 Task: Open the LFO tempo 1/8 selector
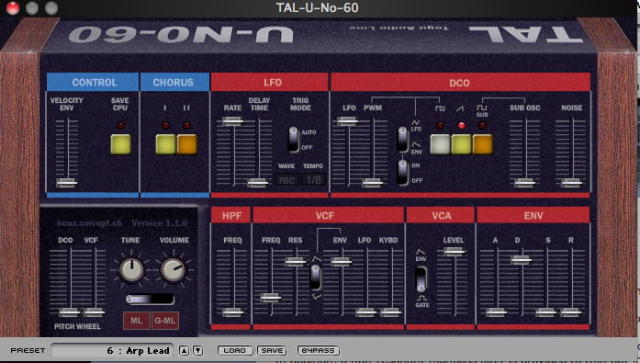click(x=313, y=180)
